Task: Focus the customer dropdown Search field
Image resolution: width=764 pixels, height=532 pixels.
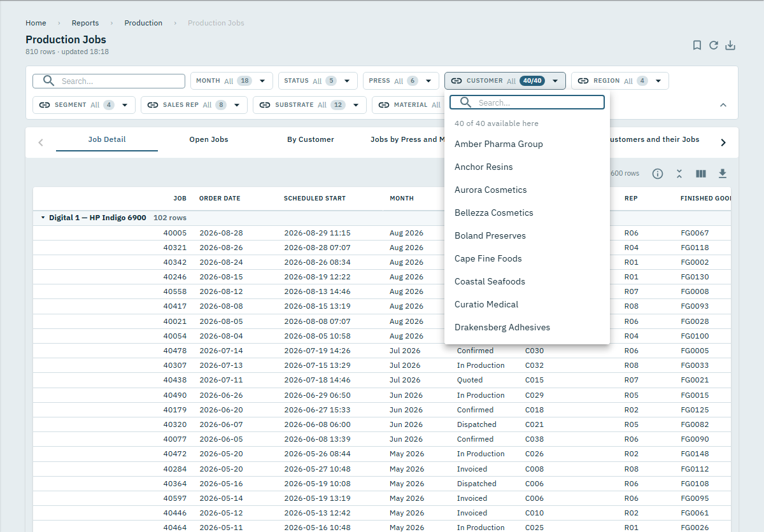Action: 527,102
